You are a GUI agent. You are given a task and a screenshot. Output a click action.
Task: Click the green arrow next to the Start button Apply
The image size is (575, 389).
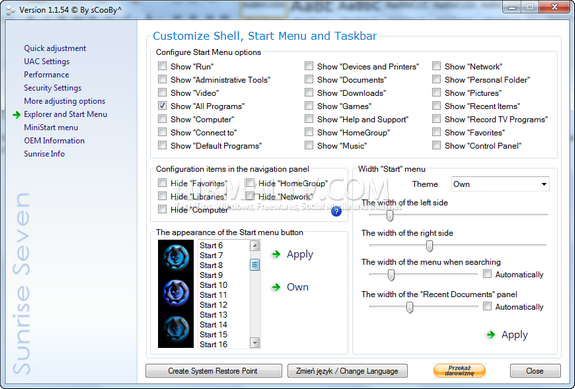tap(276, 254)
